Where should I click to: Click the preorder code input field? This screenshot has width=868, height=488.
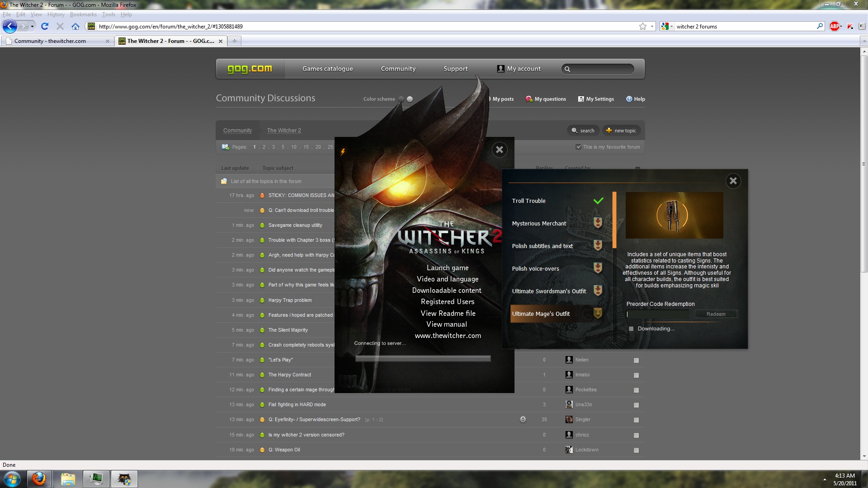[x=658, y=314]
